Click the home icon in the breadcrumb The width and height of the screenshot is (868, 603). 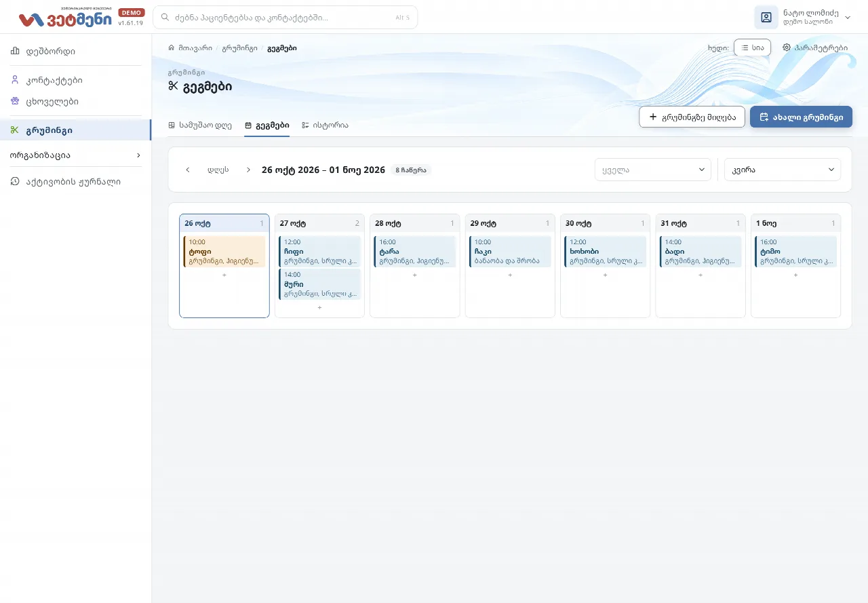pyautogui.click(x=172, y=48)
